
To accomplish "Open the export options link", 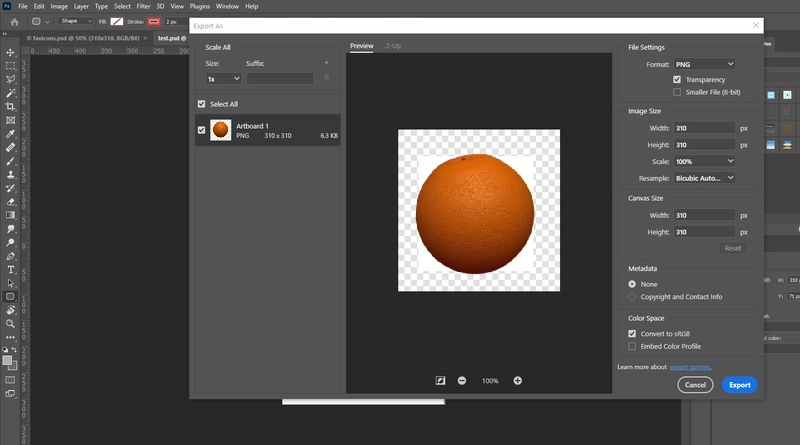I will pos(690,367).
